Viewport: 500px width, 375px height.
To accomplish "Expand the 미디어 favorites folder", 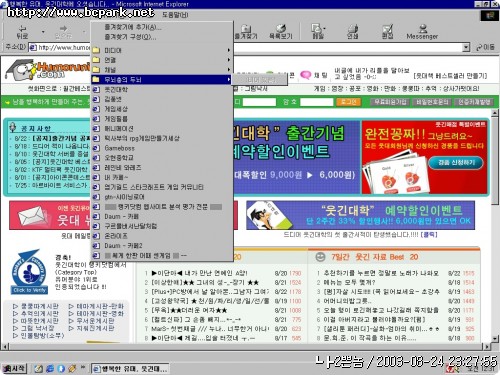I will (x=161, y=50).
